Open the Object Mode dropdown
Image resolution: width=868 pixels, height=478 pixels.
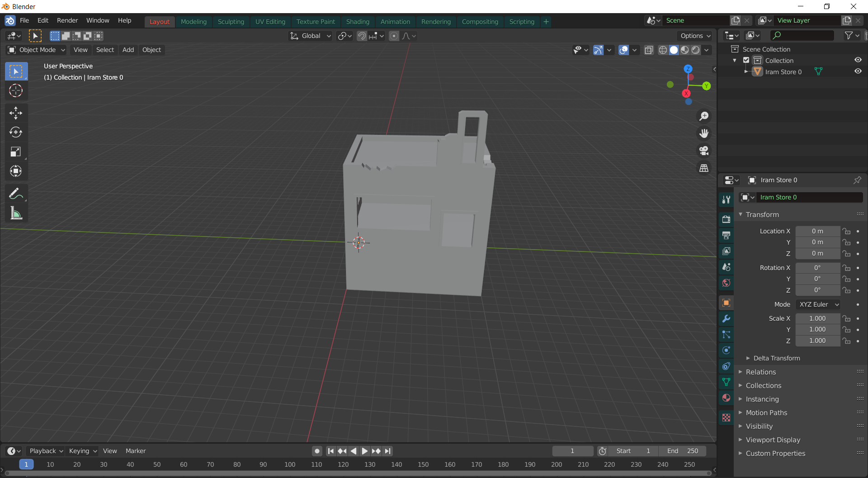(37, 50)
